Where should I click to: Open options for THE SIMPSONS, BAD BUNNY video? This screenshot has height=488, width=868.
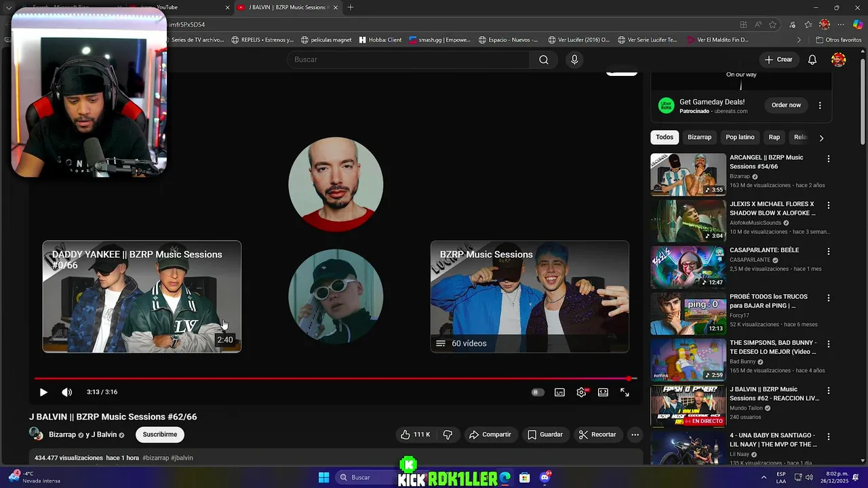point(828,344)
